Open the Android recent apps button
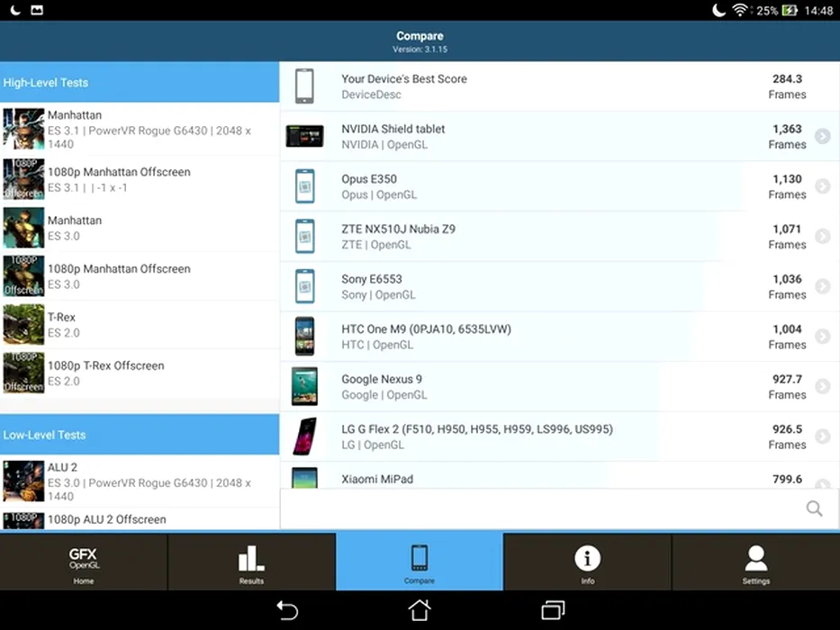Viewport: 840px width, 630px height. click(x=552, y=610)
